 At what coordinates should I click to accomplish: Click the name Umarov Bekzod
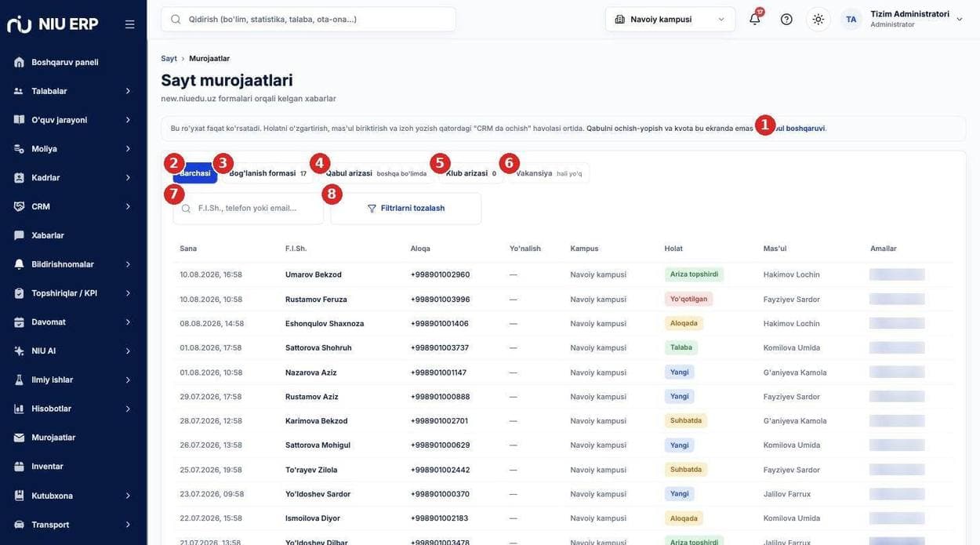coord(314,274)
